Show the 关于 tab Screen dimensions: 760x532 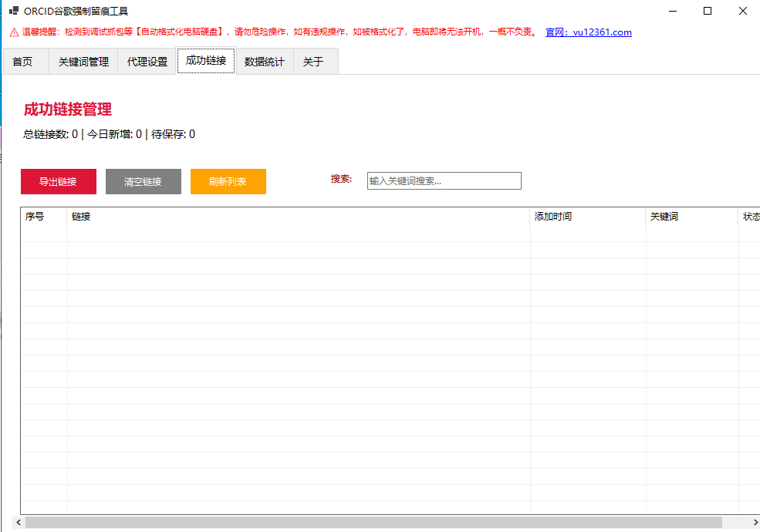[313, 62]
